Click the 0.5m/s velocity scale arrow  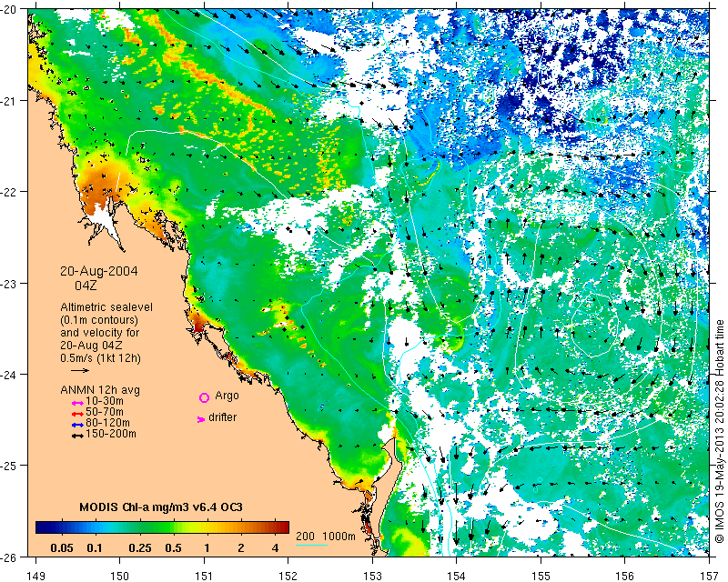coord(80,370)
